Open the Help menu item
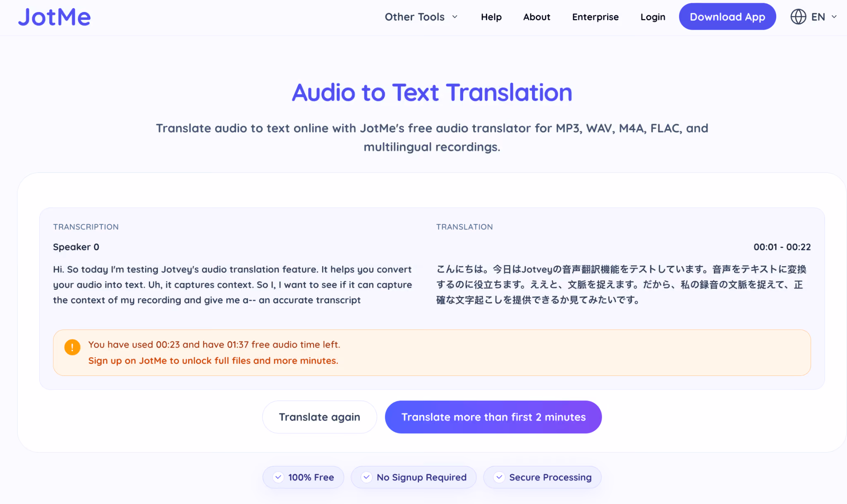 (x=491, y=17)
